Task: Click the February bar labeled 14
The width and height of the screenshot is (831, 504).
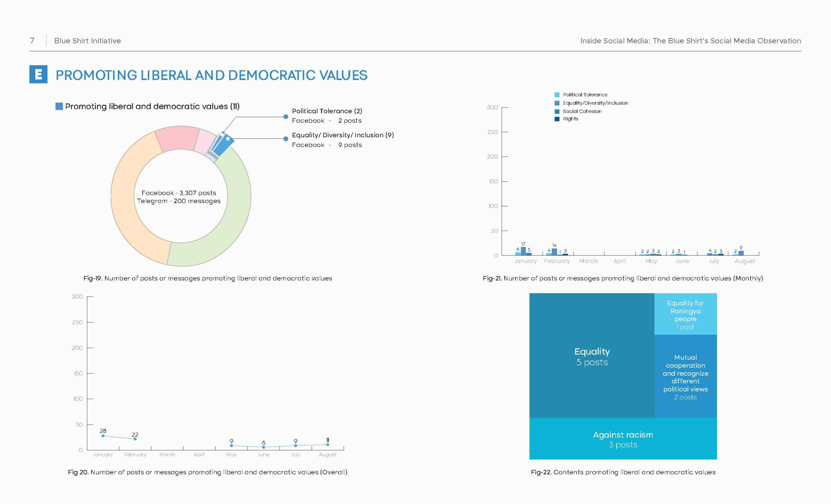Action: 554,252
